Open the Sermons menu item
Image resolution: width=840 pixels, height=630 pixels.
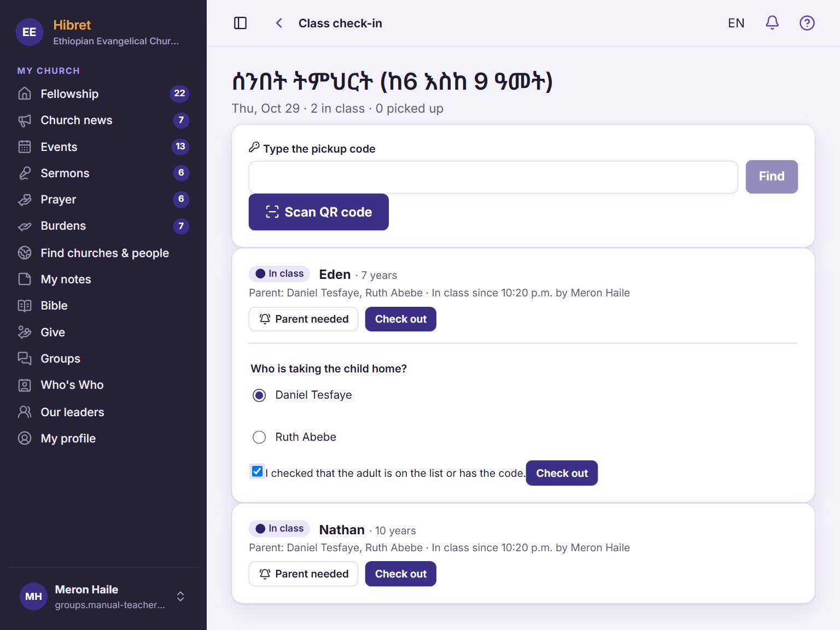click(103, 173)
